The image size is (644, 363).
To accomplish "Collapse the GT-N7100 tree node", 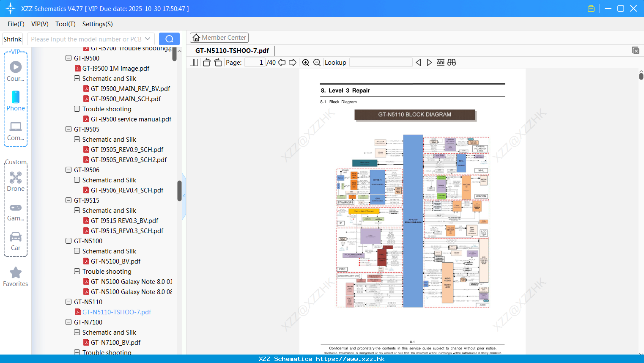I will [x=69, y=322].
